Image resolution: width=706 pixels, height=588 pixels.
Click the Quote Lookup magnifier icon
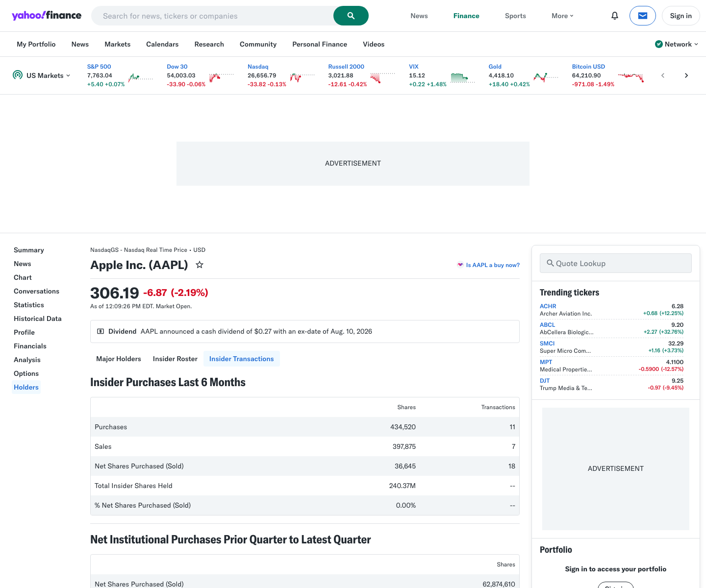click(551, 263)
